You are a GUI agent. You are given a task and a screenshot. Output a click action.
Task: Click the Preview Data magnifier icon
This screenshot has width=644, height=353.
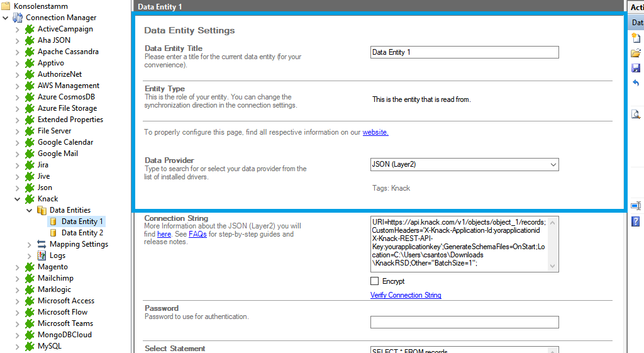coord(636,114)
